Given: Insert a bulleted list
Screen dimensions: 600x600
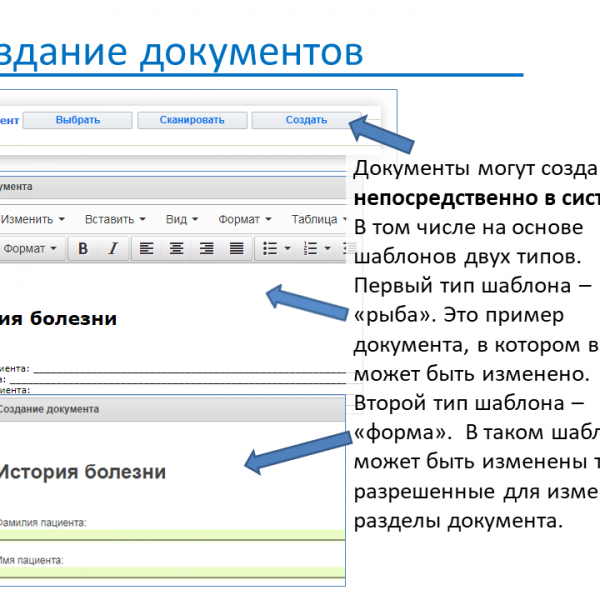Looking at the screenshot, I should [268, 248].
